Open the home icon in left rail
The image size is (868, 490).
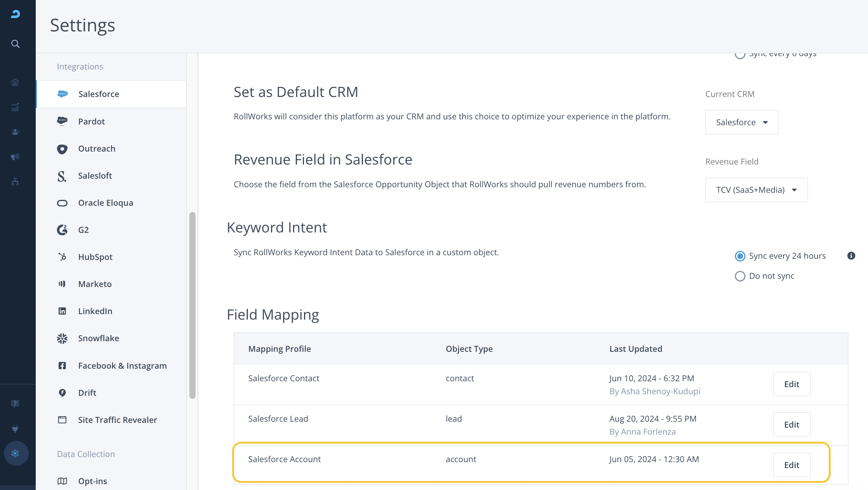15,82
